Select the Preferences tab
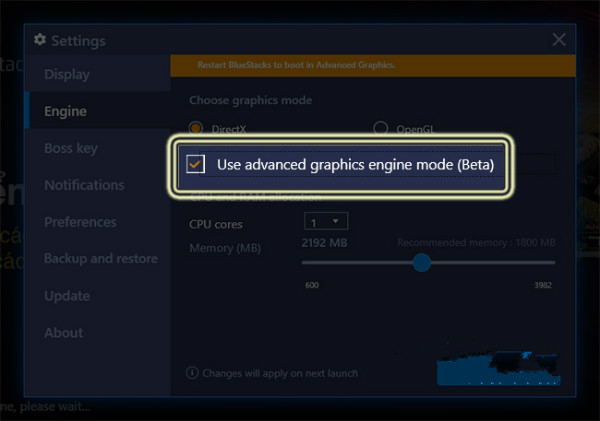Screen dimensions: 600x421 [80, 222]
